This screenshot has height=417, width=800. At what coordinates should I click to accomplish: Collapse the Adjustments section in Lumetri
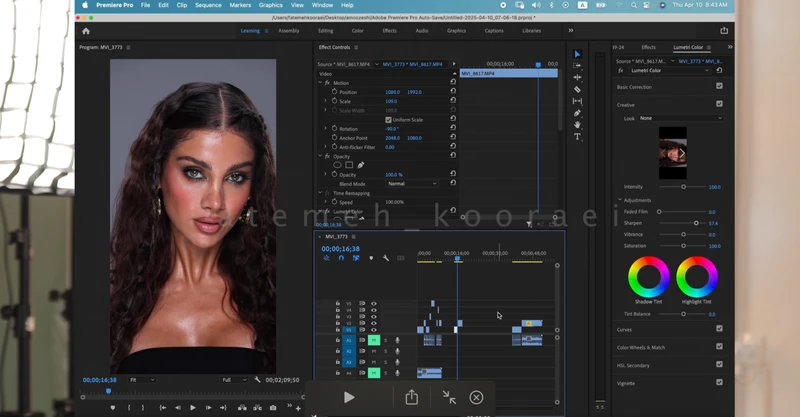click(620, 200)
